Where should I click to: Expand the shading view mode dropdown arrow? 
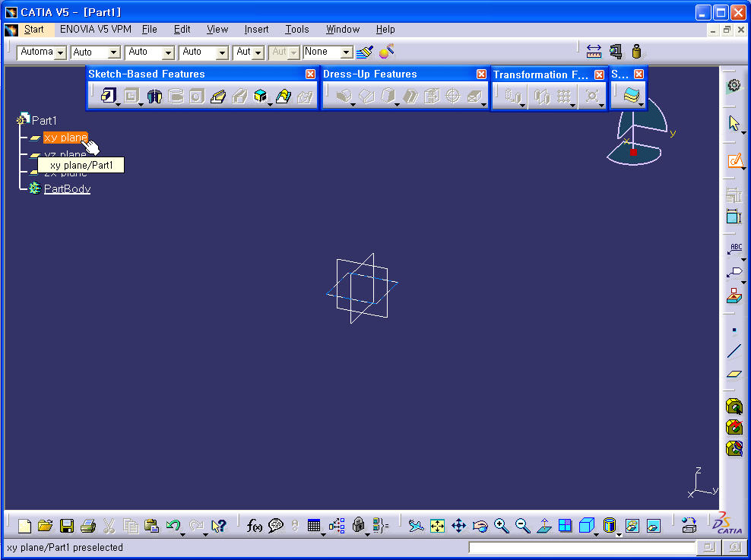coord(619,534)
